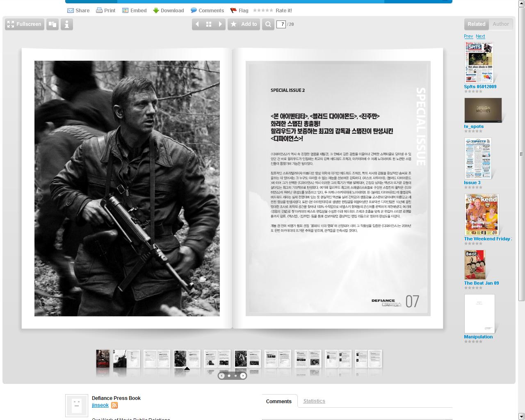Open the magnifier search tool
This screenshot has width=525, height=420.
coord(268,24)
